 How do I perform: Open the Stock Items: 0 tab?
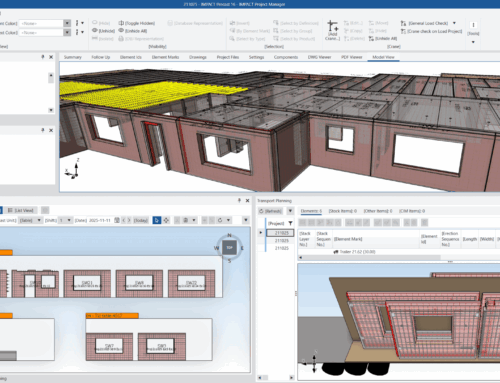coord(343,211)
